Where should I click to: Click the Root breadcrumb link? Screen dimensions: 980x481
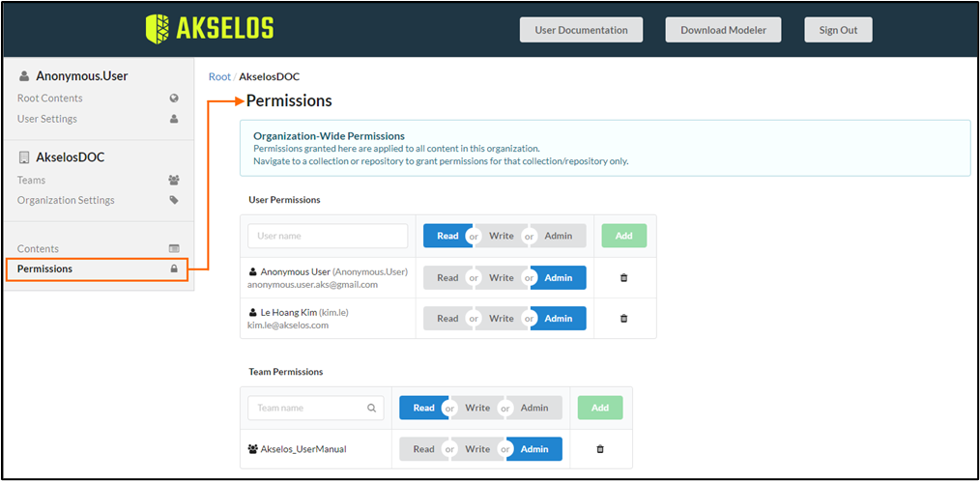[219, 77]
